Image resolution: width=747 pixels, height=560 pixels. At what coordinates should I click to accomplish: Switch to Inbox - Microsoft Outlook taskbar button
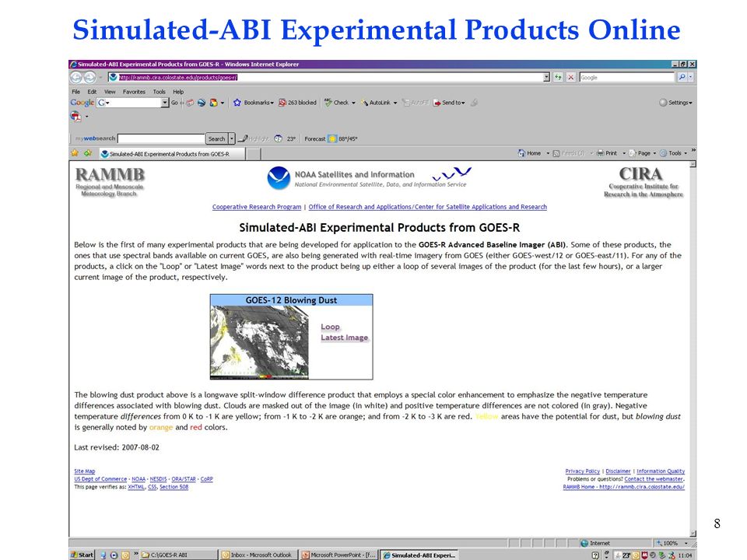[258, 555]
